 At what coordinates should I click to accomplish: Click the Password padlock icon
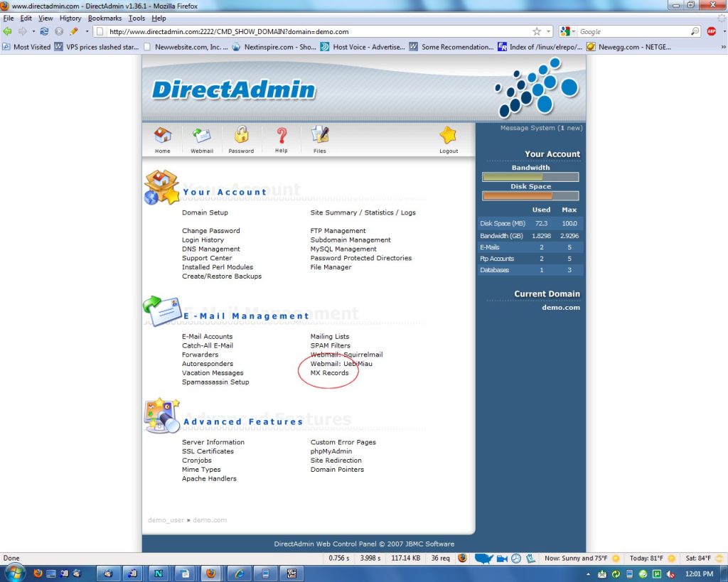[241, 135]
